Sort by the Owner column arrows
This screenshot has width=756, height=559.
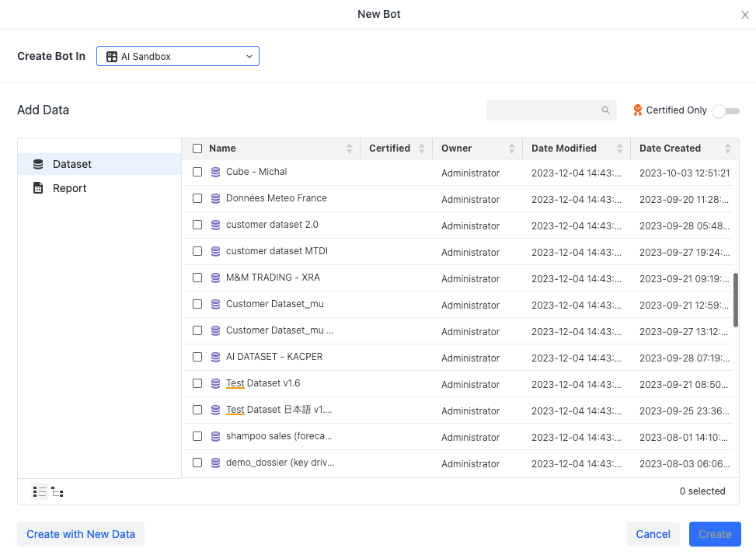512,148
